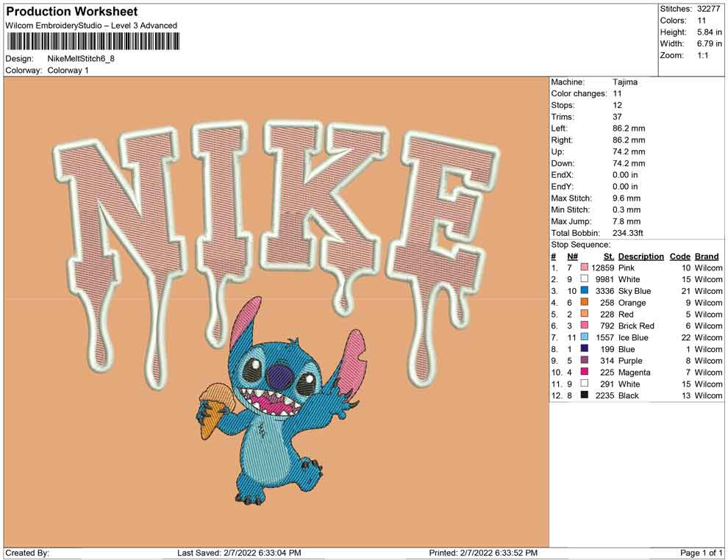This screenshot has height=560, width=728.
Task: Click the 'Magenta' description text
Action: pos(634,372)
